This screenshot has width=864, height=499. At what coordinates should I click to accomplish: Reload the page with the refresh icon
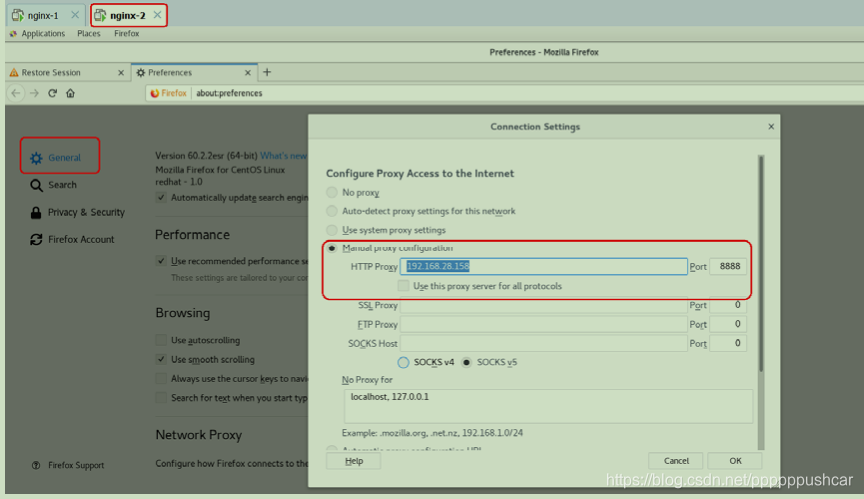click(x=52, y=93)
